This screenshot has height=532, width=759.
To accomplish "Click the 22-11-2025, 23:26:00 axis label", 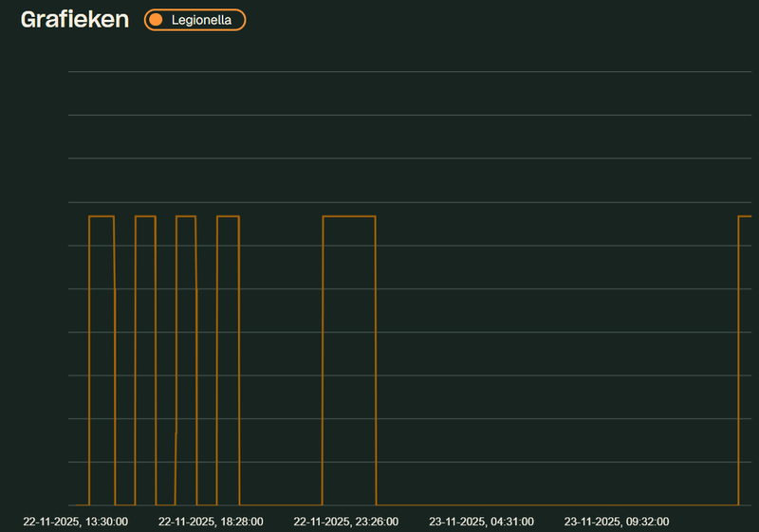I will 345,522.
